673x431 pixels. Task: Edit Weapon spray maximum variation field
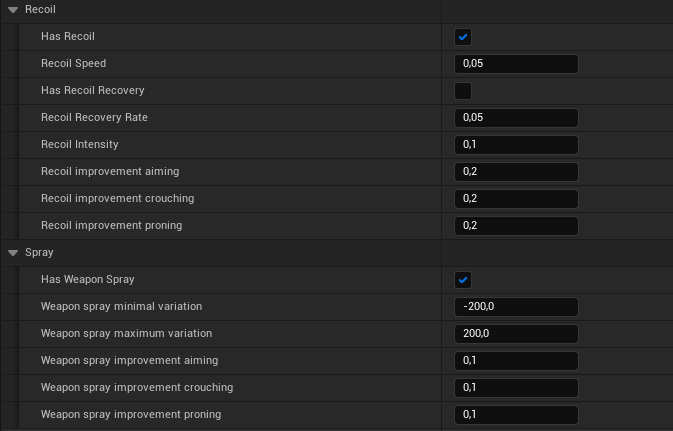(516, 334)
